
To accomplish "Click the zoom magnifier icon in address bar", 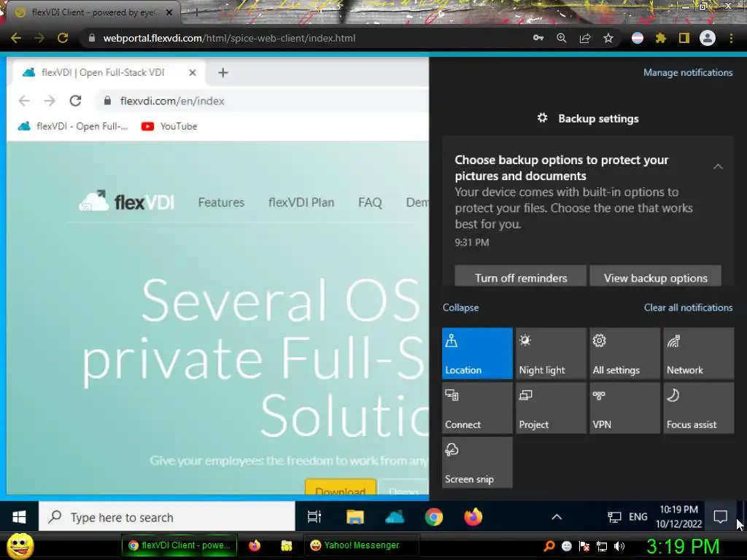I will [x=562, y=38].
